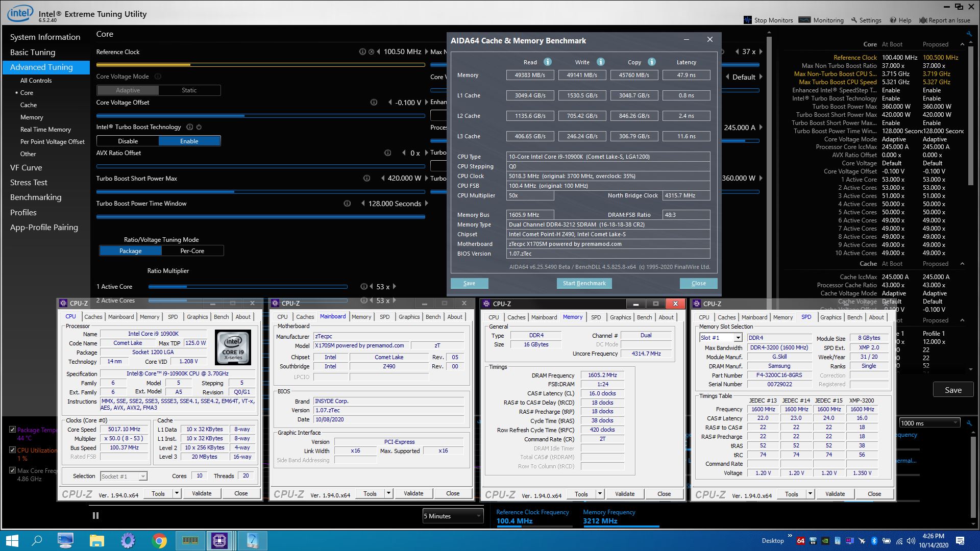Click the 1 Active Core info icon

[x=363, y=286]
